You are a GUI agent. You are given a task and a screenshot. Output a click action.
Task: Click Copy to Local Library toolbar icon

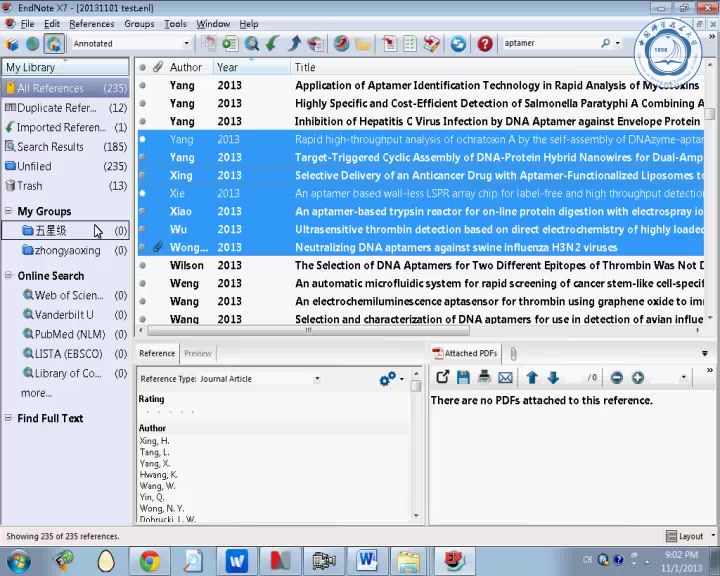(x=208, y=44)
